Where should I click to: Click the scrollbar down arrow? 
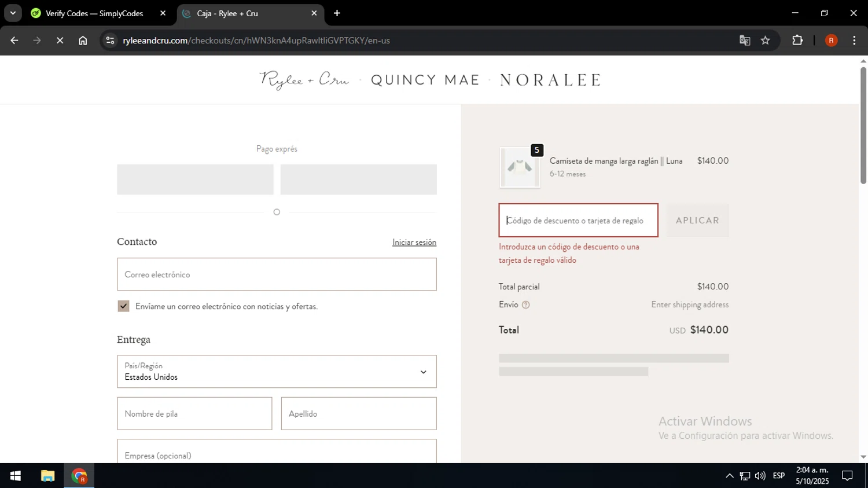pos(863,457)
